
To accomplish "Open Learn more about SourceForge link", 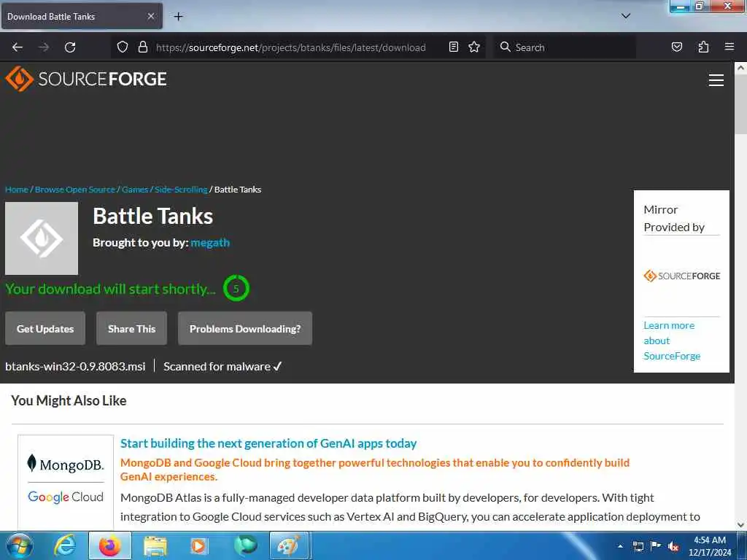I will tap(672, 341).
